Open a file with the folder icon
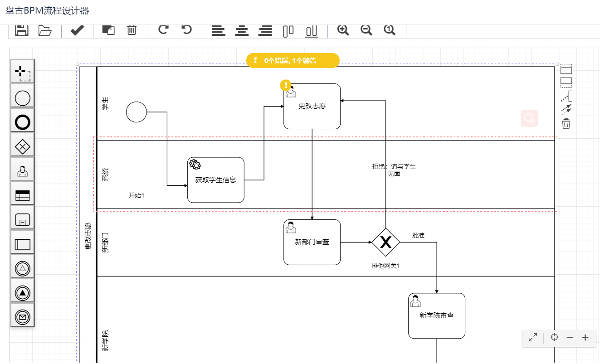Screen dimensions: 600x364 coord(45,30)
